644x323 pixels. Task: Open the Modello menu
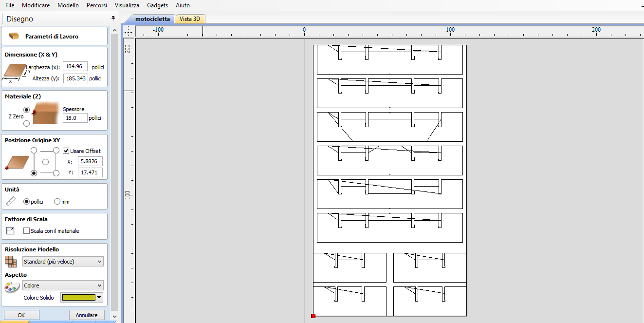[x=68, y=5]
